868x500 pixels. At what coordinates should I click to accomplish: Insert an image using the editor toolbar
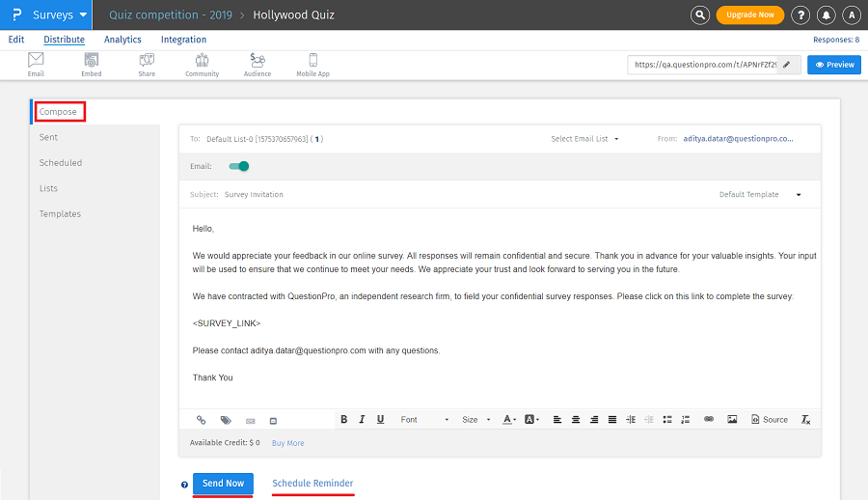tap(732, 420)
